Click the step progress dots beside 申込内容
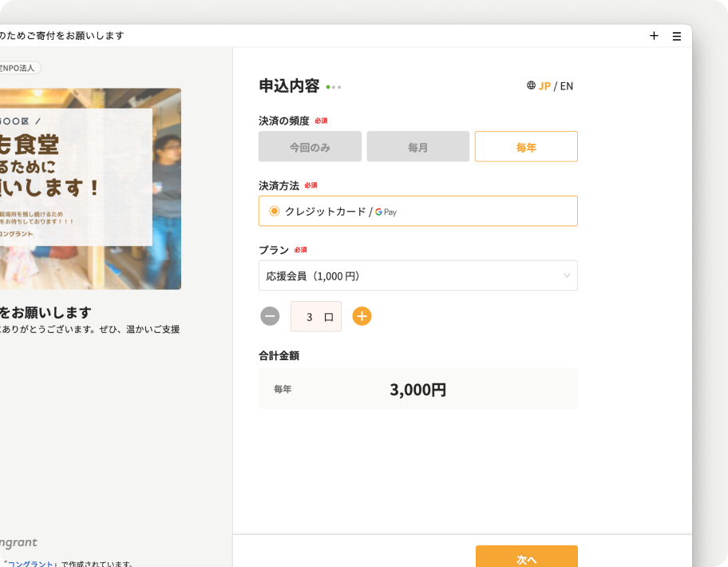Screen dimensions: 728x567 [334, 87]
